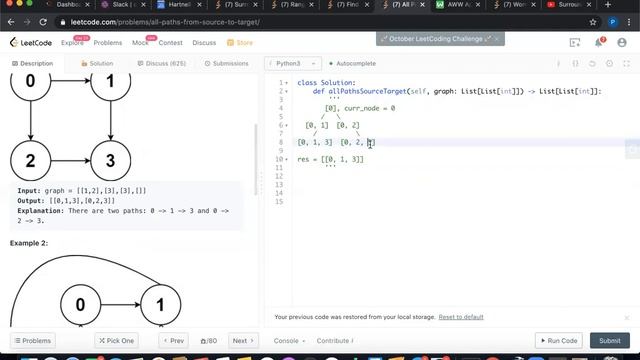Collapse code fold at line 6
Image resolution: width=640 pixels, height=360 pixels.
click(287, 125)
